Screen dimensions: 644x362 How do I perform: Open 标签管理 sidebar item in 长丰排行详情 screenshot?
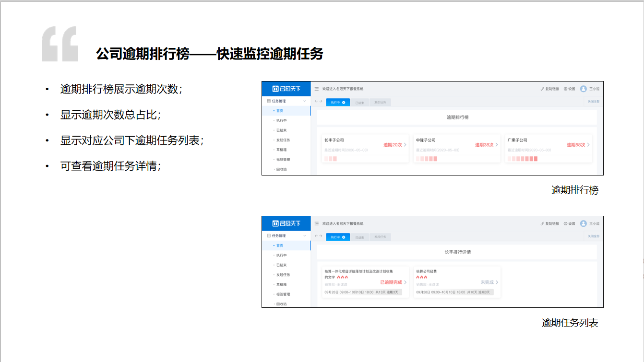pos(286,294)
